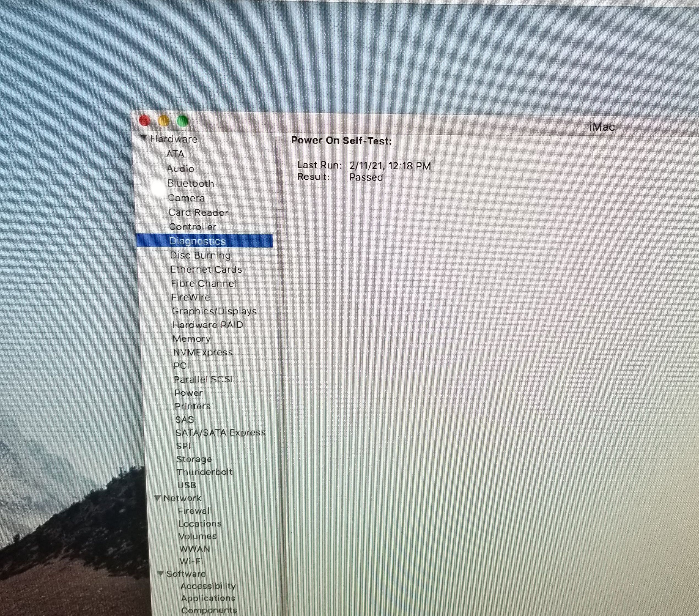Viewport: 699px width, 616px height.
Task: Select Wi-Fi under Network
Action: 191,561
